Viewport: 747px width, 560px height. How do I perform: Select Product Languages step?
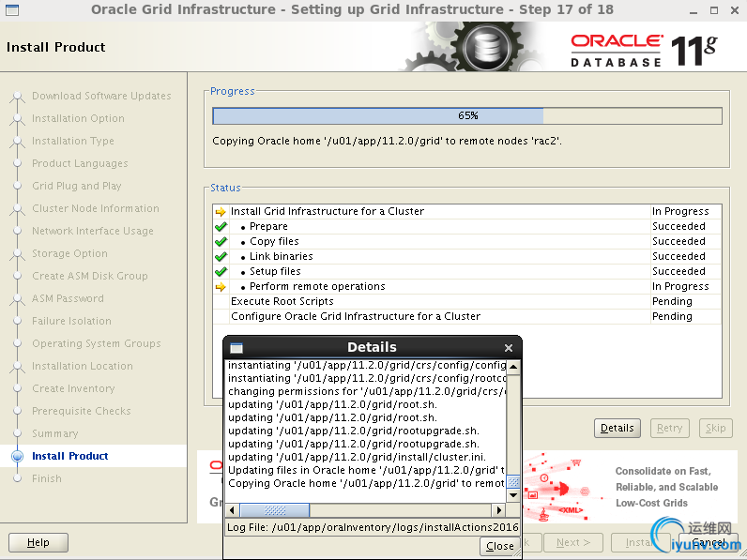pyautogui.click(x=80, y=163)
